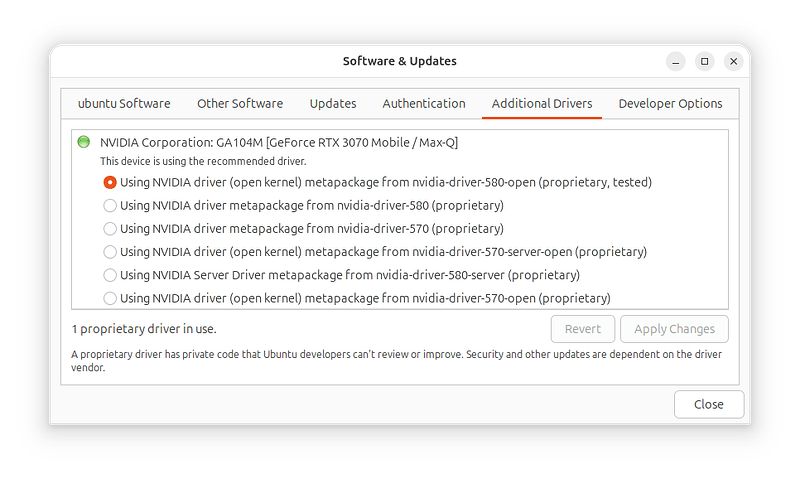Select the nvidia-driver-570 proprietary driver
Image resolution: width=800 pixels, height=478 pixels.
110,229
